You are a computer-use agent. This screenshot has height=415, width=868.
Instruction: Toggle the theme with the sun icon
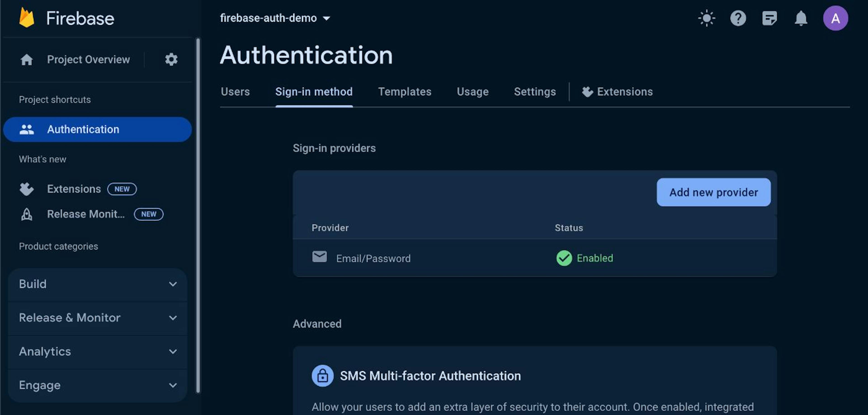(707, 19)
